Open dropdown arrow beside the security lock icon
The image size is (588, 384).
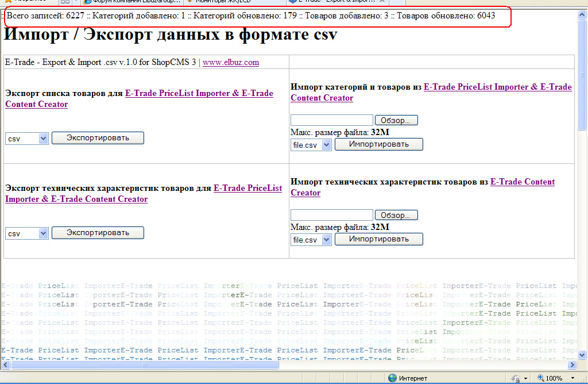pos(525,378)
